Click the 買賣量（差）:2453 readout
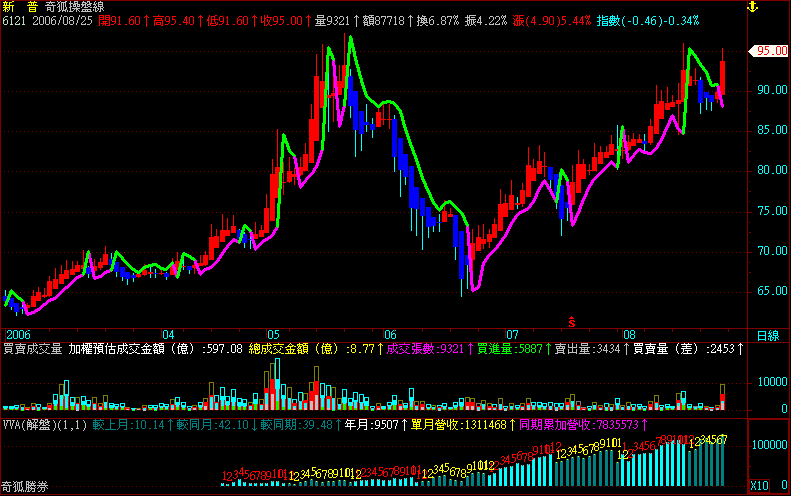The width and height of the screenshot is (791, 496). click(688, 349)
